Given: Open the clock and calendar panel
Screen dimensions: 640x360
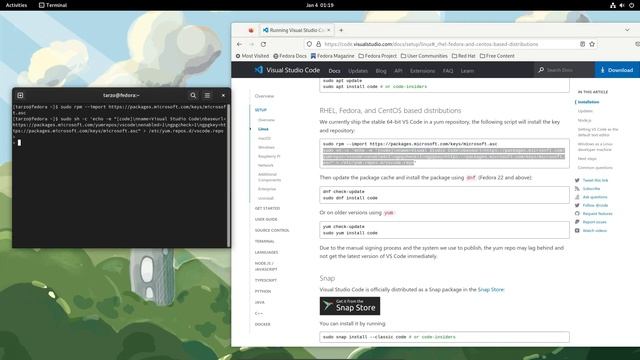Looking at the screenshot, I should pos(320,5).
